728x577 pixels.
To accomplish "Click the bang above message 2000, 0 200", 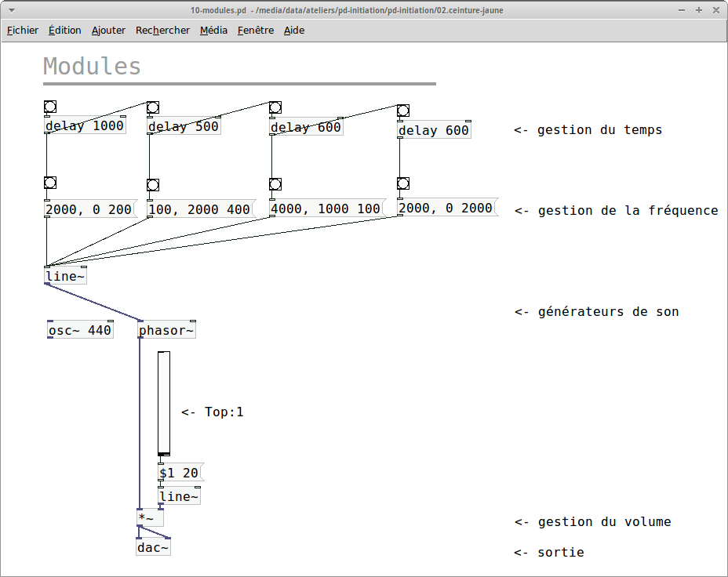I will (50, 183).
